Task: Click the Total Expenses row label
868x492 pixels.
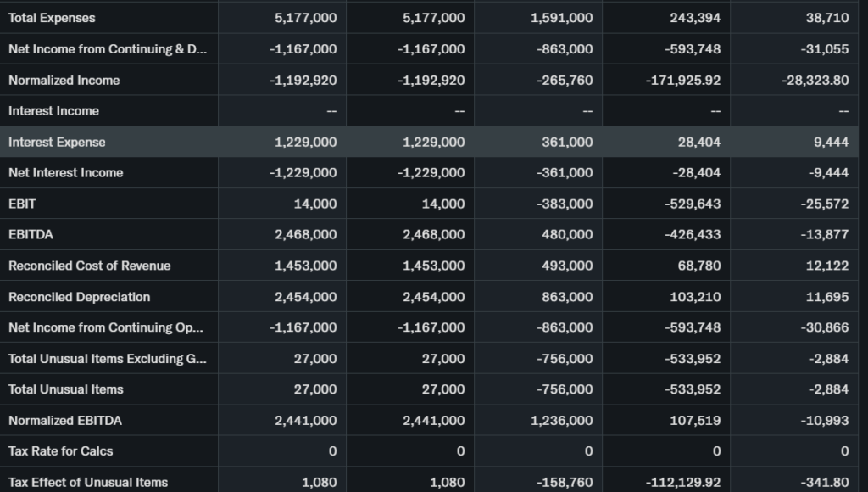Action: pos(52,18)
